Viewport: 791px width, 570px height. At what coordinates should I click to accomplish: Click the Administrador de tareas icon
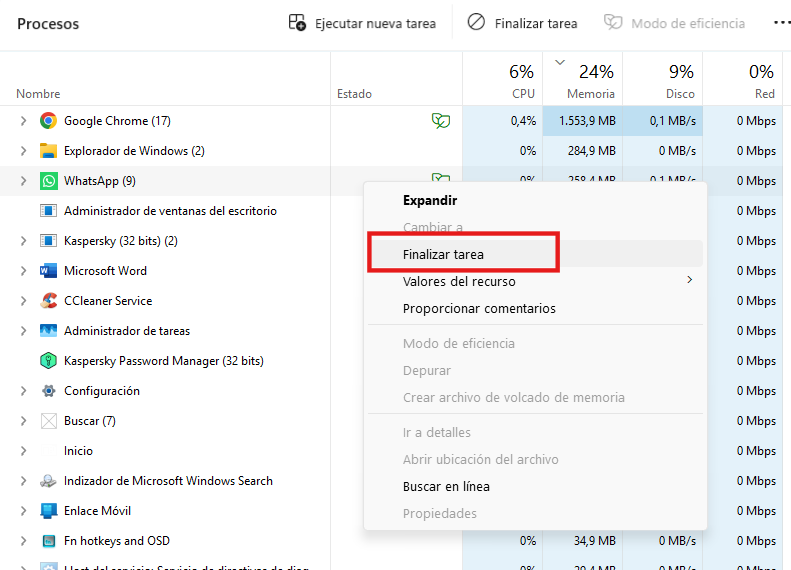[x=48, y=331]
